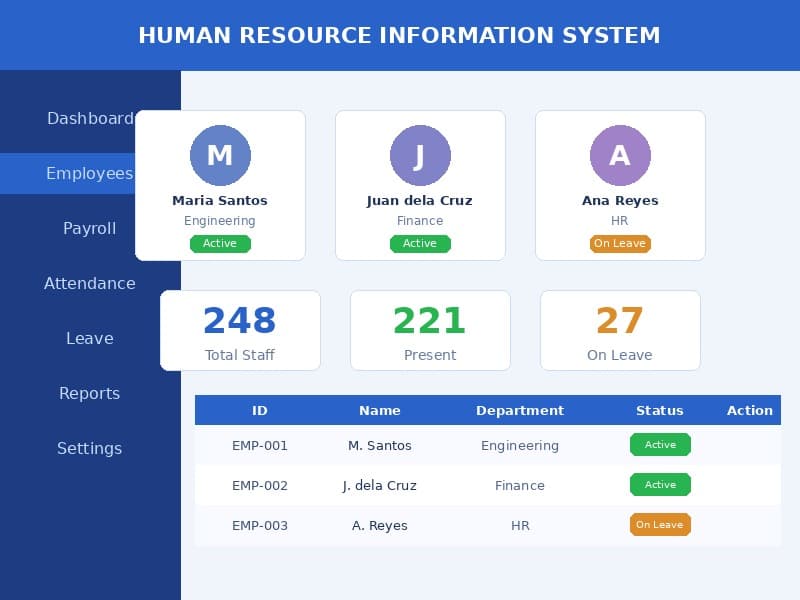This screenshot has height=600, width=800.
Task: Click Maria Santos avatar circle M
Action: [x=220, y=155]
